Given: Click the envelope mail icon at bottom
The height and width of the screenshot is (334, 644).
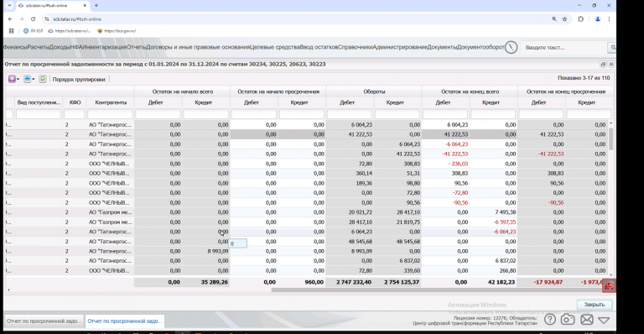Looking at the screenshot, I should click(x=586, y=319).
